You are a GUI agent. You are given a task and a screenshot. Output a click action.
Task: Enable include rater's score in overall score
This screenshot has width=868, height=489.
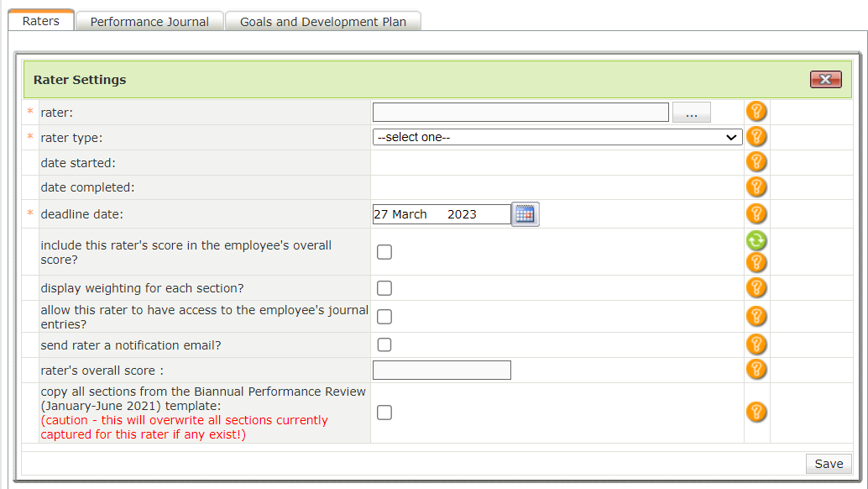click(x=384, y=252)
